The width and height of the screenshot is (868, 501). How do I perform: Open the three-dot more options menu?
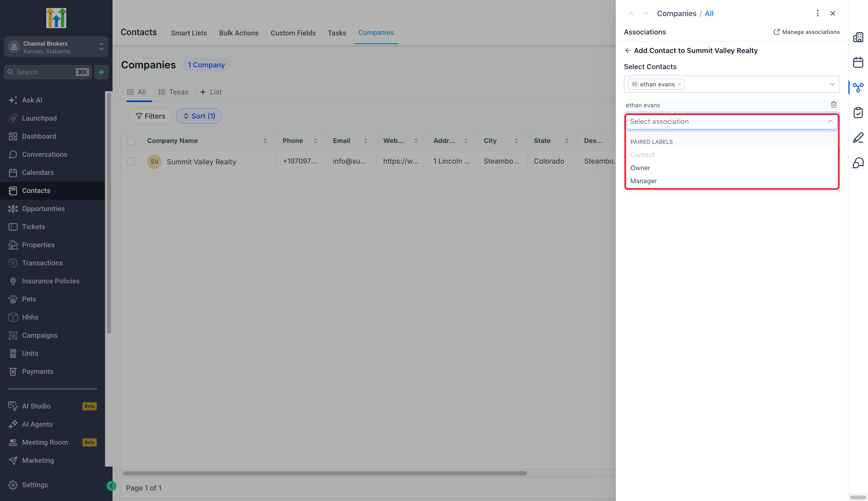tap(818, 13)
